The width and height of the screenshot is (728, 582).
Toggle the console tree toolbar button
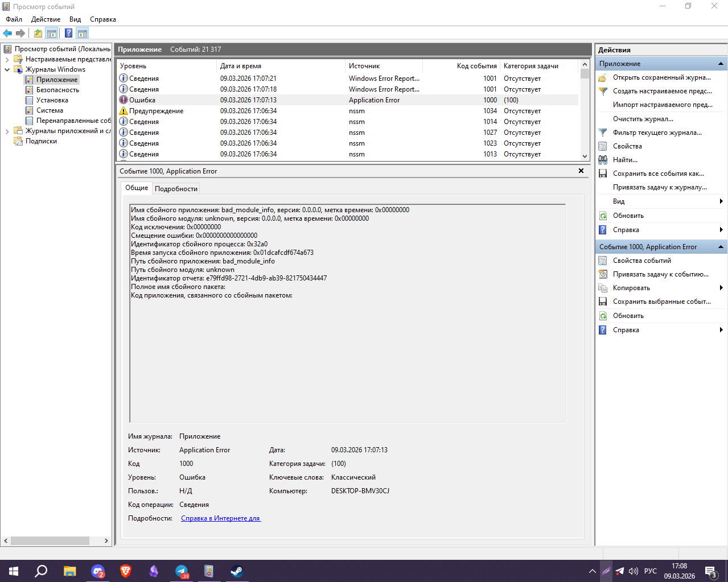click(52, 33)
